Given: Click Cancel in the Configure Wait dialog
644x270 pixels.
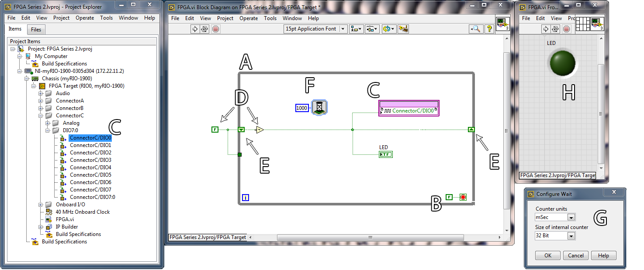Looking at the screenshot, I should click(x=575, y=256).
